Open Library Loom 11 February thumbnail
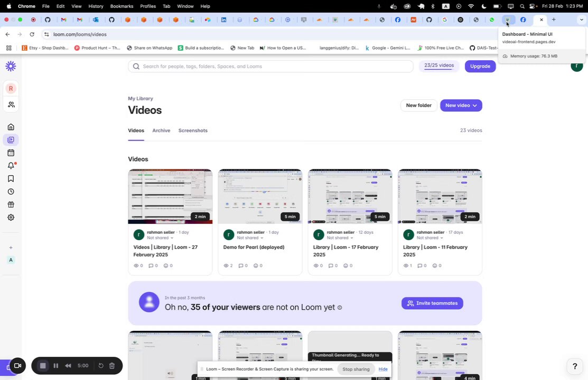 (x=440, y=196)
